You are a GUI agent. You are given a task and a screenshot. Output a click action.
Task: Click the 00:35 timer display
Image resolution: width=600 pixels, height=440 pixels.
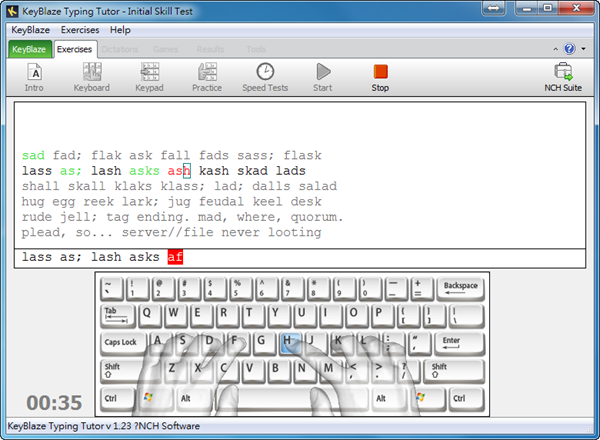[54, 403]
